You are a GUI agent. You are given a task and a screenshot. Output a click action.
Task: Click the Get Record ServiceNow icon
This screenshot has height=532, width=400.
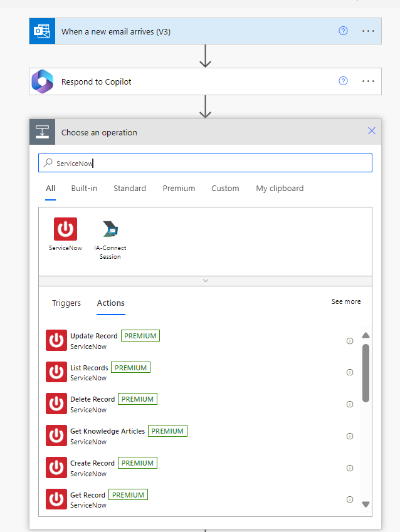pyautogui.click(x=56, y=499)
